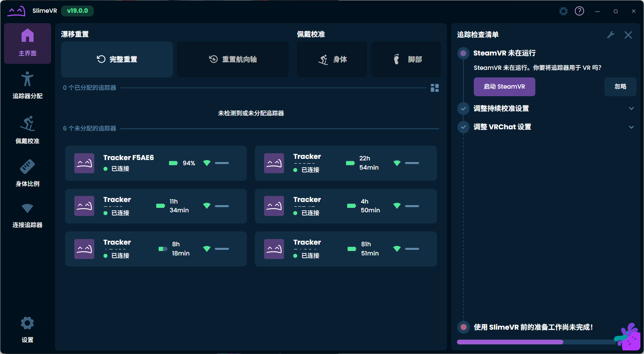Click 完整重置 full reset button
The image size is (644, 354).
(x=117, y=59)
